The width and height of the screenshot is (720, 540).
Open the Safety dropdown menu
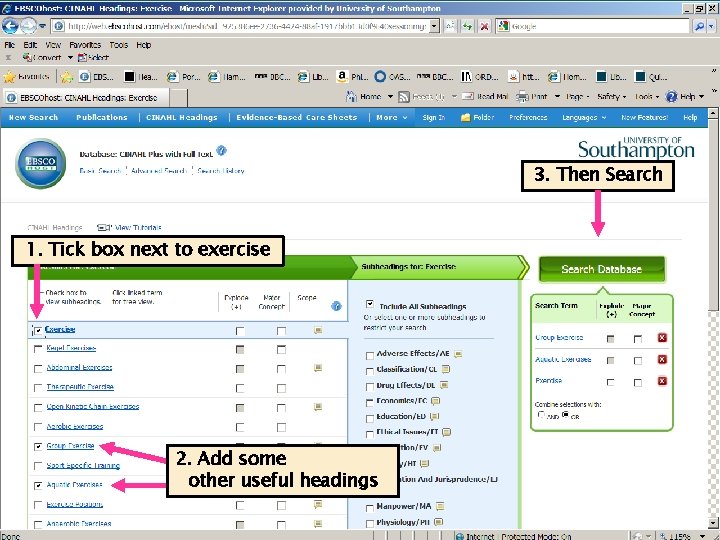[611, 96]
